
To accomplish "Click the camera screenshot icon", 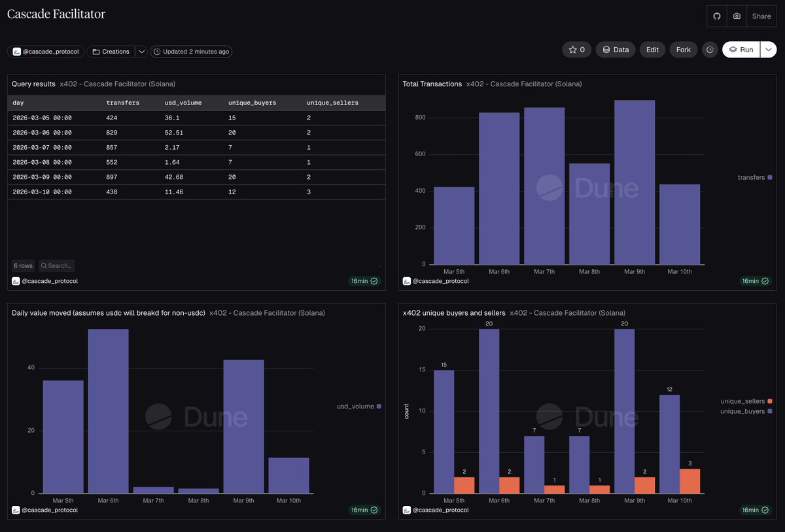I will 737,16.
